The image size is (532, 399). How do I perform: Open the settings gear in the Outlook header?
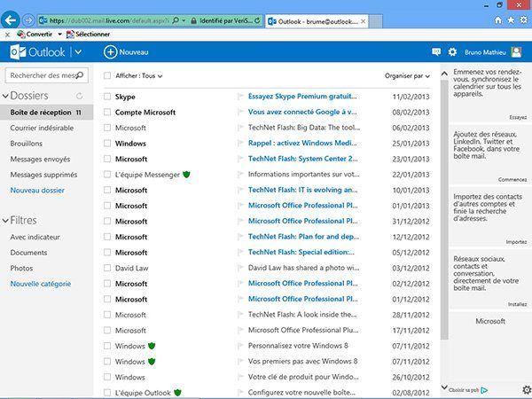point(452,52)
